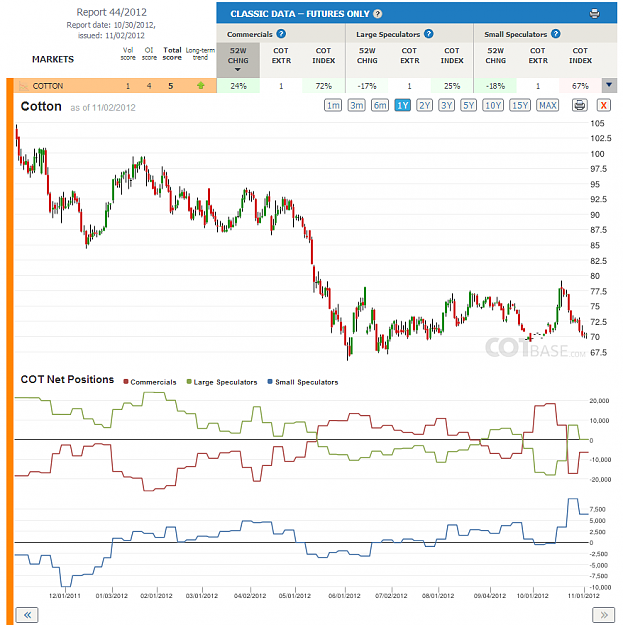The height and width of the screenshot is (625, 623).
Task: Switch chart to 5Y range
Action: click(468, 105)
